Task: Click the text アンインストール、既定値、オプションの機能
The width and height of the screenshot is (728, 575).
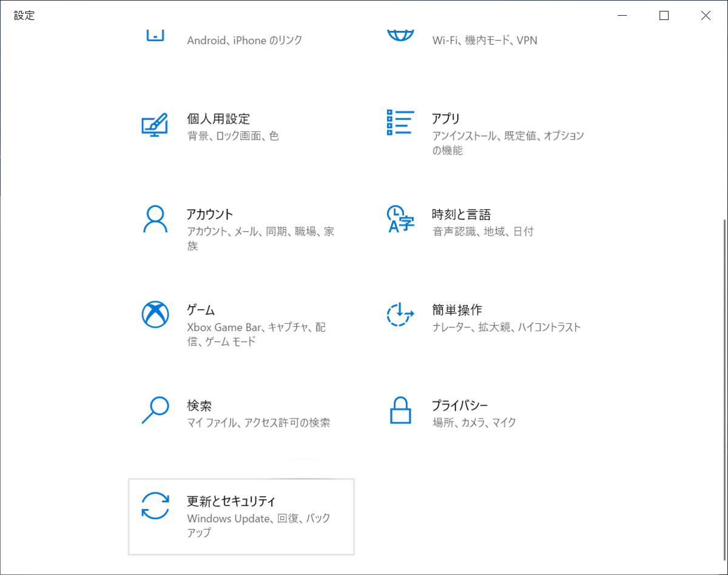Action: click(x=508, y=143)
